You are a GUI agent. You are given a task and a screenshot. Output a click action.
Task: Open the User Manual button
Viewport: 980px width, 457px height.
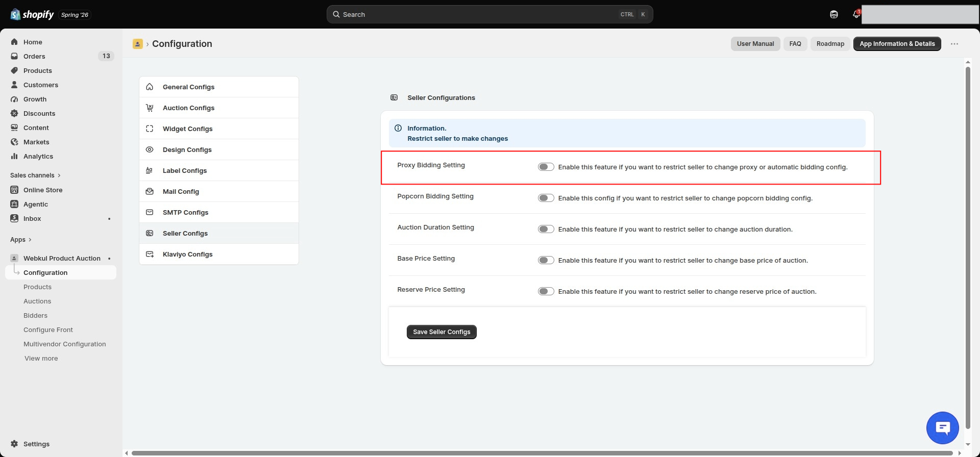tap(755, 44)
